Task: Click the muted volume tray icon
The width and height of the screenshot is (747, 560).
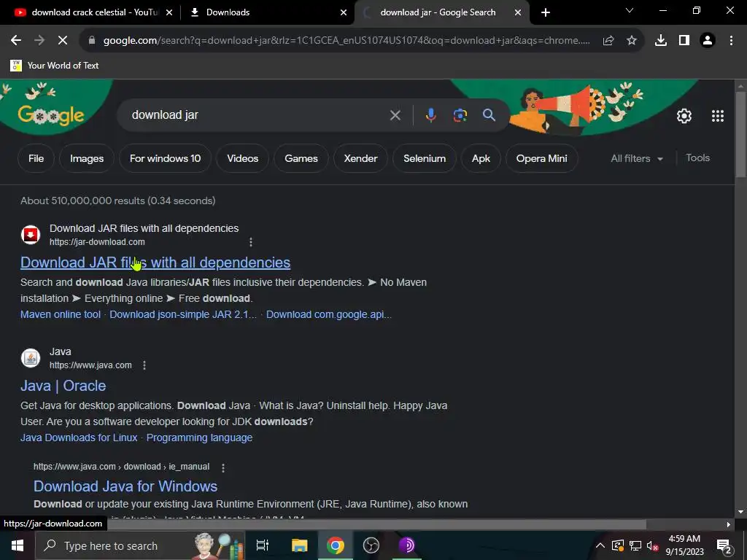Action: [652, 546]
